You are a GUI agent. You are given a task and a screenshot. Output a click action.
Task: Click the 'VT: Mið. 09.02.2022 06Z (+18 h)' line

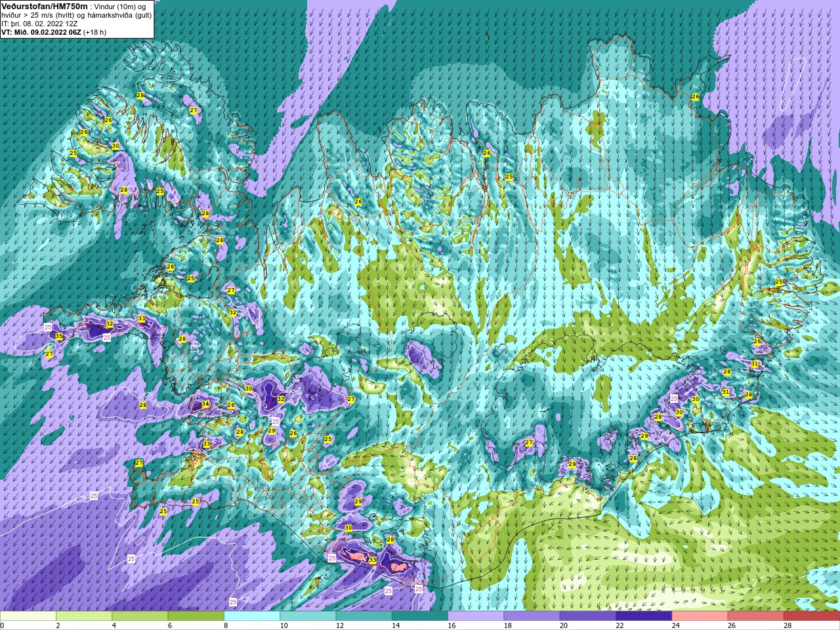pos(54,32)
